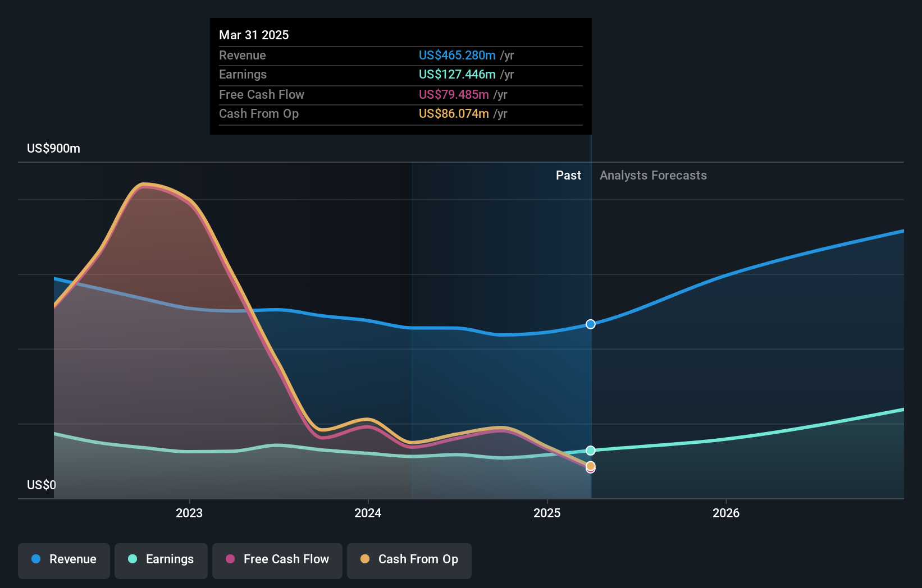Click the Past section label
This screenshot has width=922, height=588.
pos(568,176)
